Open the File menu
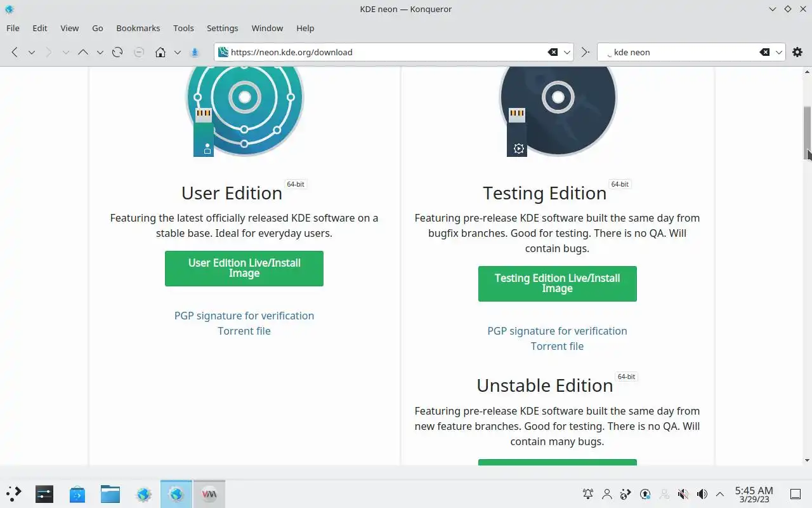Screen dimensions: 812x508 click(13, 28)
